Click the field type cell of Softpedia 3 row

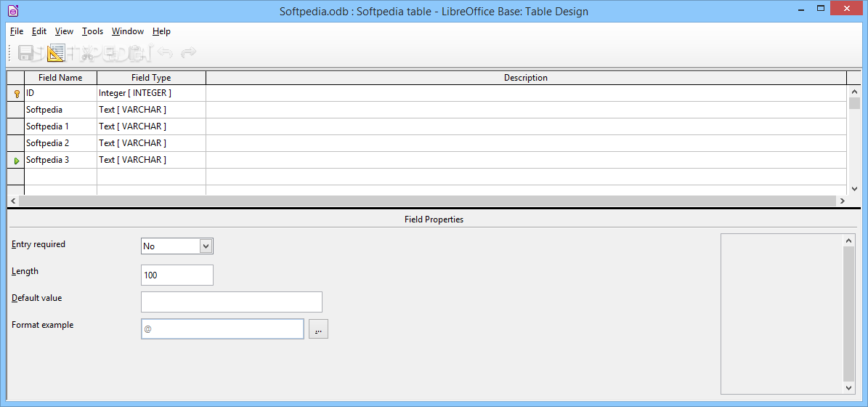click(151, 159)
